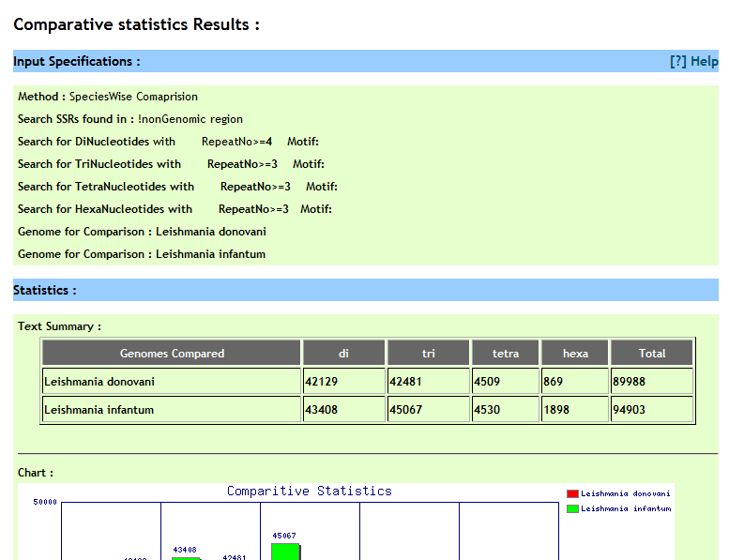Screen dimensions: 729x560
Task: Click the green chart bar labeled 45067
Action: [x=284, y=552]
